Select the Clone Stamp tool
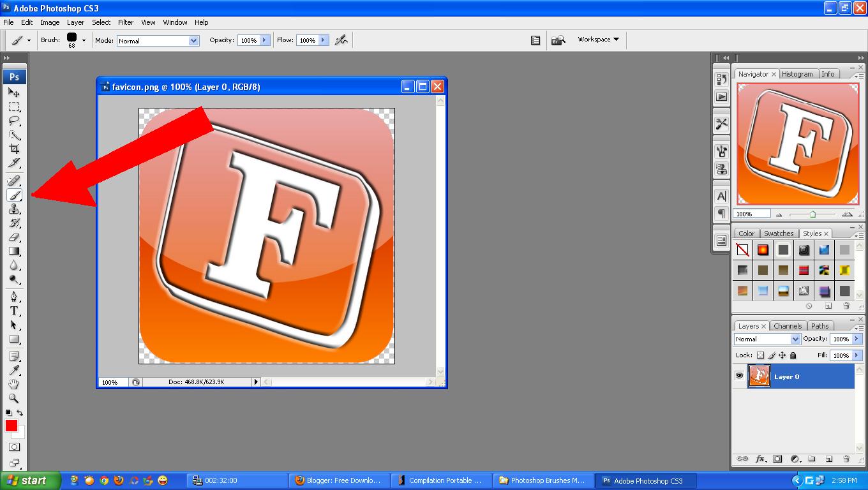868x490 pixels. (x=14, y=209)
